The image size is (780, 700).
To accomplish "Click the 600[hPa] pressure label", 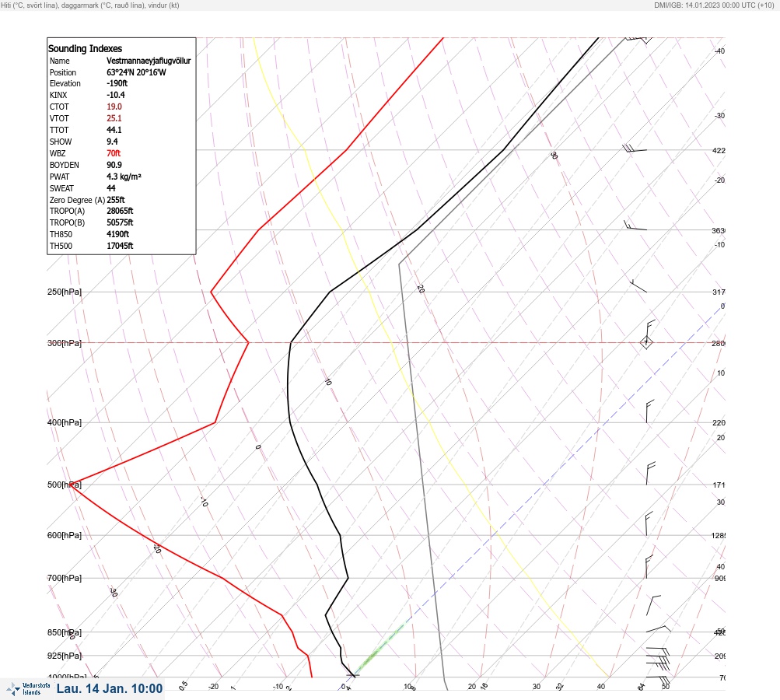I will pyautogui.click(x=65, y=535).
